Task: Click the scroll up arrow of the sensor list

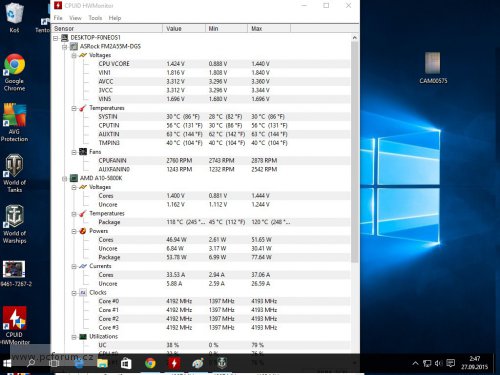Action: [x=355, y=38]
